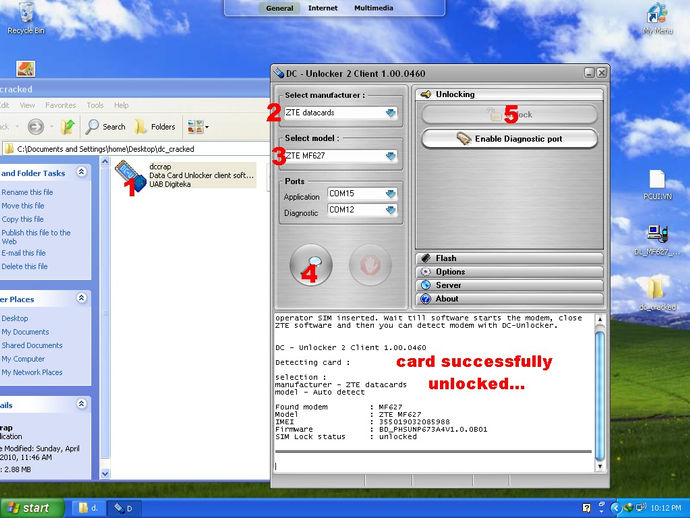Expand the Options section

tap(509, 272)
